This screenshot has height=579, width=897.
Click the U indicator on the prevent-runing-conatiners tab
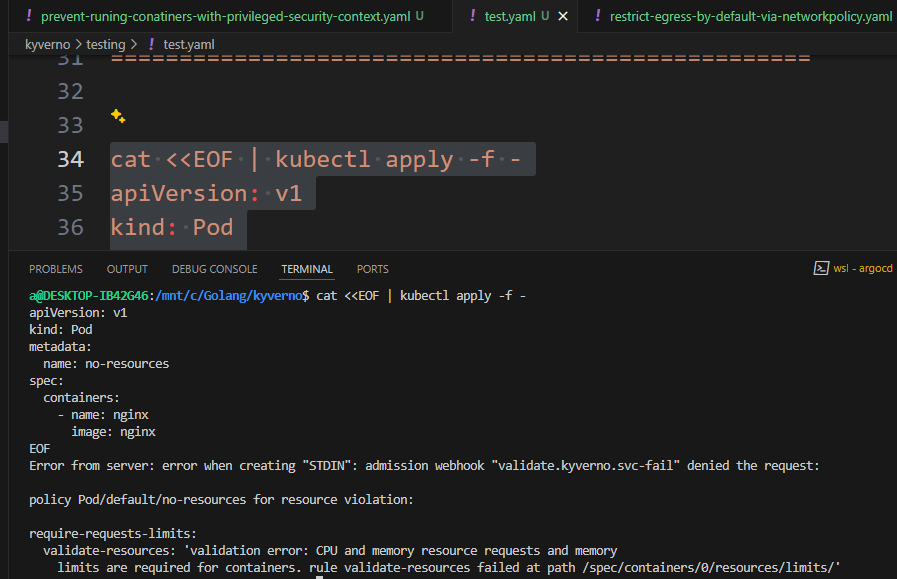[x=421, y=16]
